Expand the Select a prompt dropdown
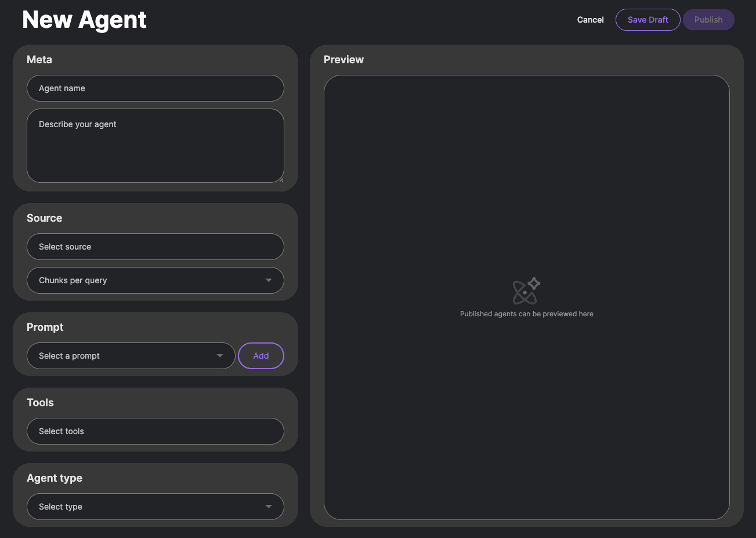The image size is (756, 538). pyautogui.click(x=131, y=356)
